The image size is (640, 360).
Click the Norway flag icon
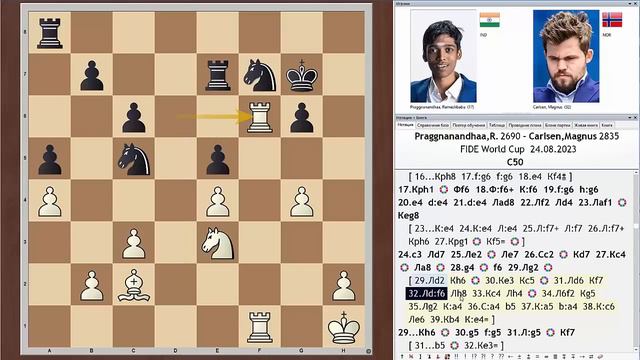pyautogui.click(x=612, y=20)
